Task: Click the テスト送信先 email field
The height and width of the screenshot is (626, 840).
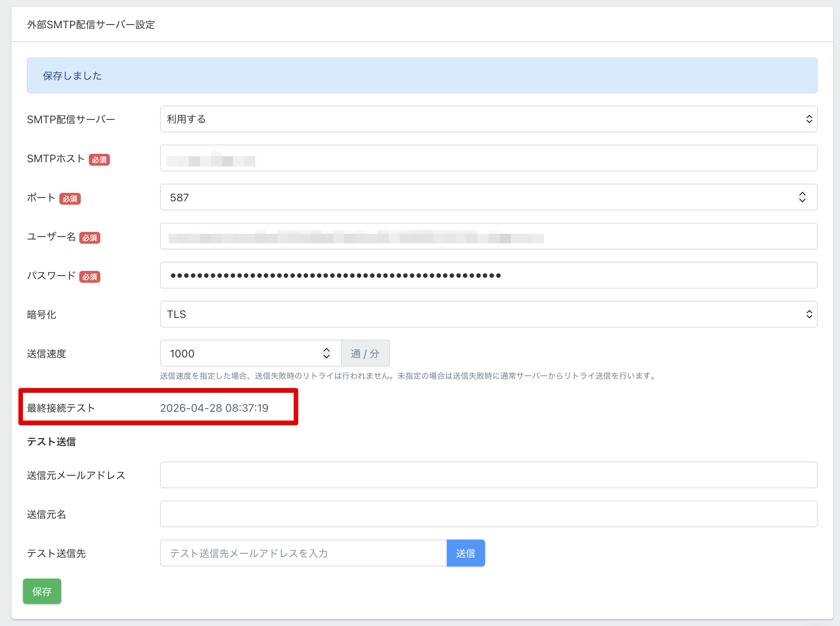Action: [303, 553]
